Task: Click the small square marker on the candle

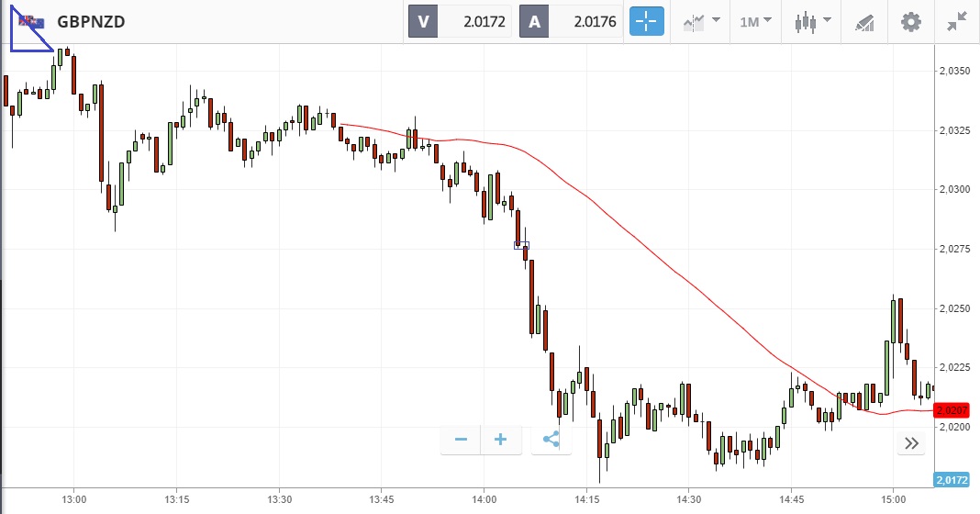Action: (x=521, y=245)
